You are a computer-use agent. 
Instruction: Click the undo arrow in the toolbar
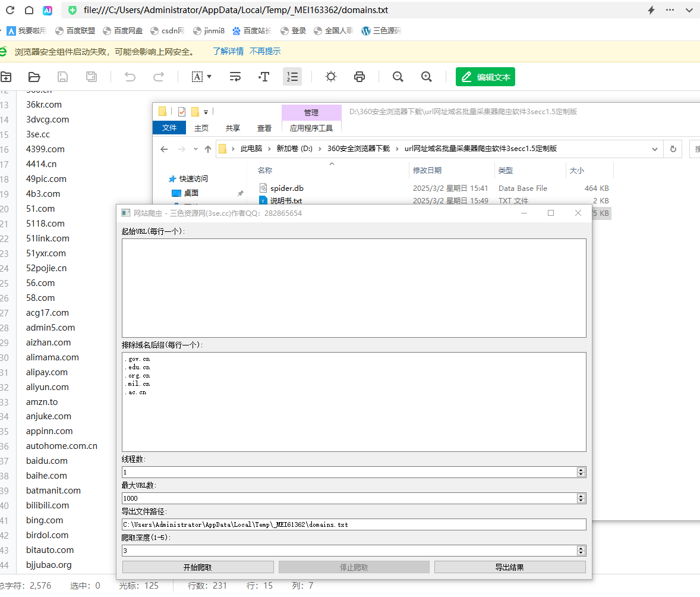click(x=130, y=77)
